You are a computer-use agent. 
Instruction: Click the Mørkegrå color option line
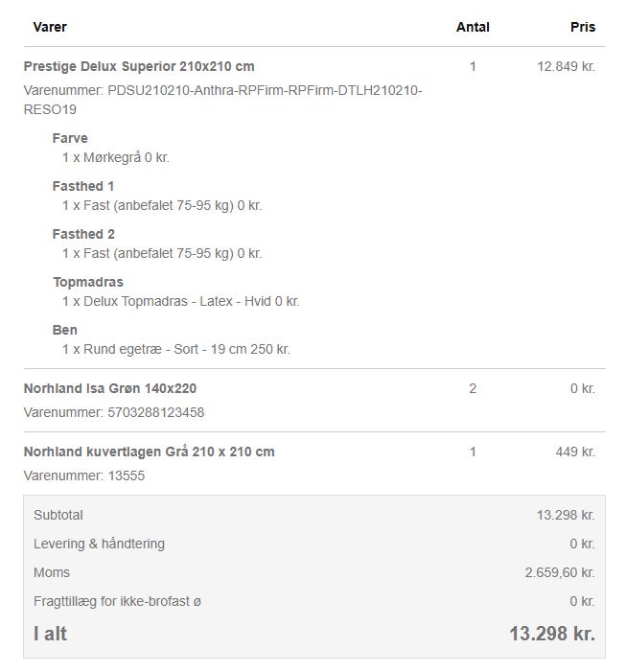pyautogui.click(x=116, y=157)
